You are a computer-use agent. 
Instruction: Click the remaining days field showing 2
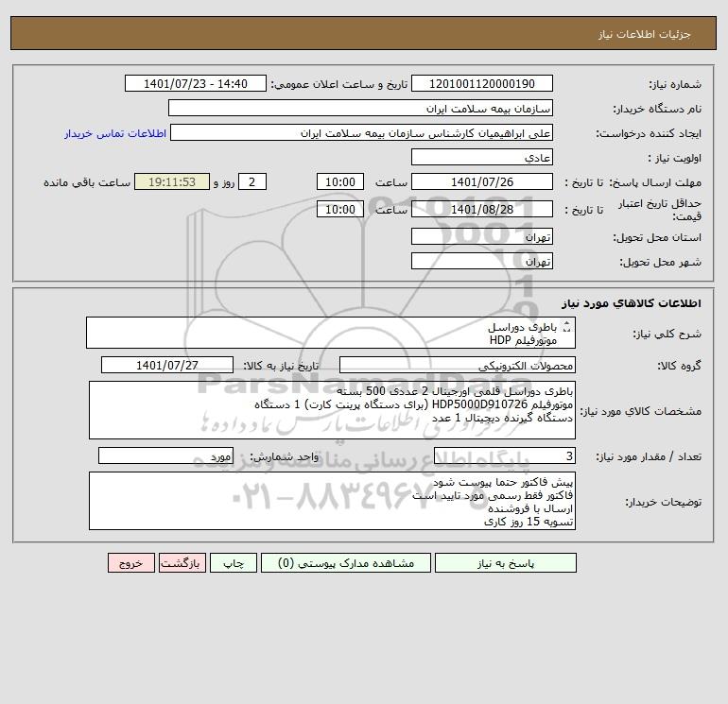click(252, 182)
